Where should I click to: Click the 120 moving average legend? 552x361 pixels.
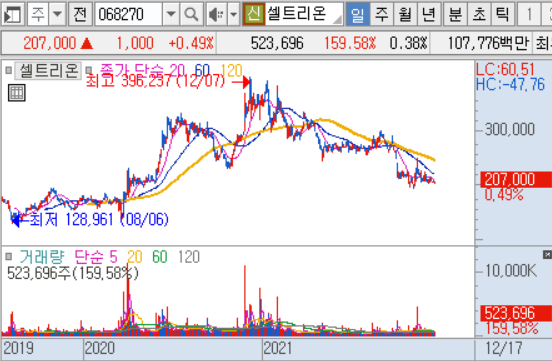coord(231,70)
